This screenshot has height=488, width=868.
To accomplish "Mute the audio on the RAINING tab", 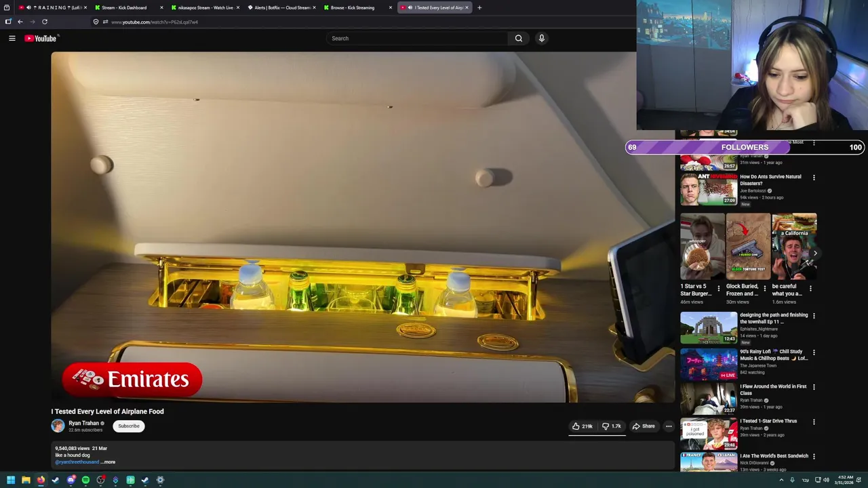I will 28,7.
